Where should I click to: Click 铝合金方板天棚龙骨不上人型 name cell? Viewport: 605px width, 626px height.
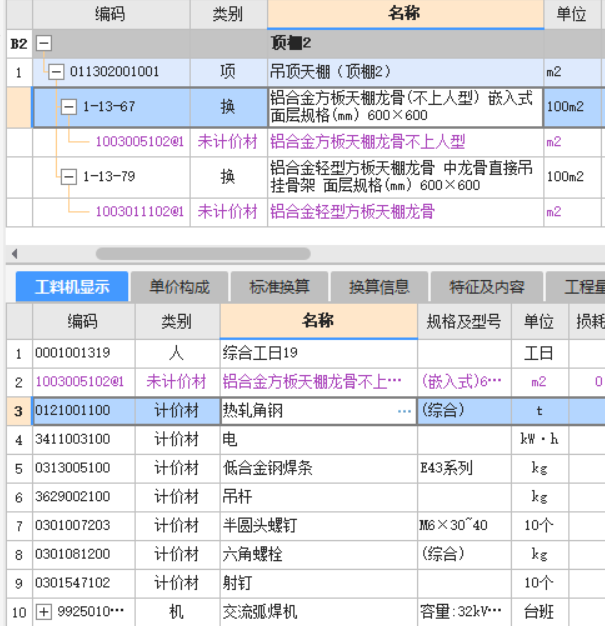[405, 142]
